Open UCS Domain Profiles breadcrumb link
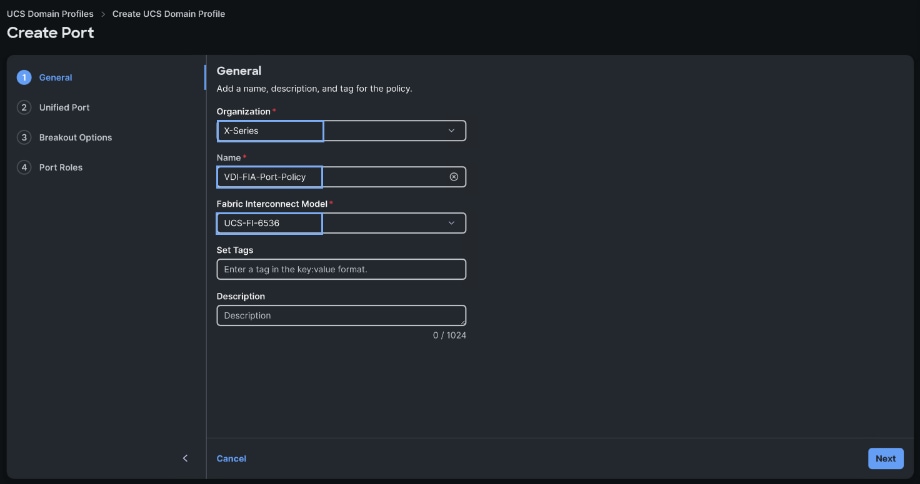The width and height of the screenshot is (920, 484). 50,13
